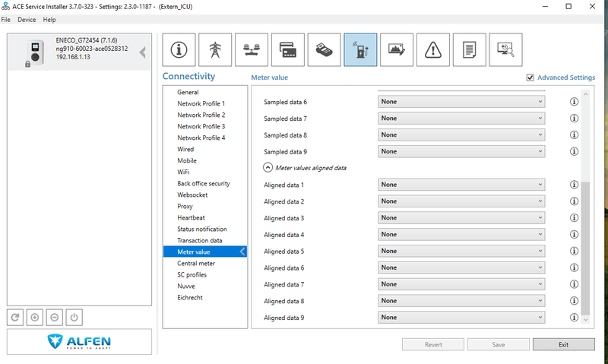Show info for Sampled data 6
This screenshot has width=608, height=364.
click(x=575, y=102)
